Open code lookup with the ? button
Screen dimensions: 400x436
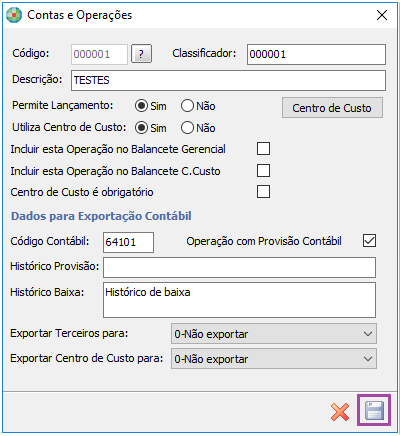[141, 54]
